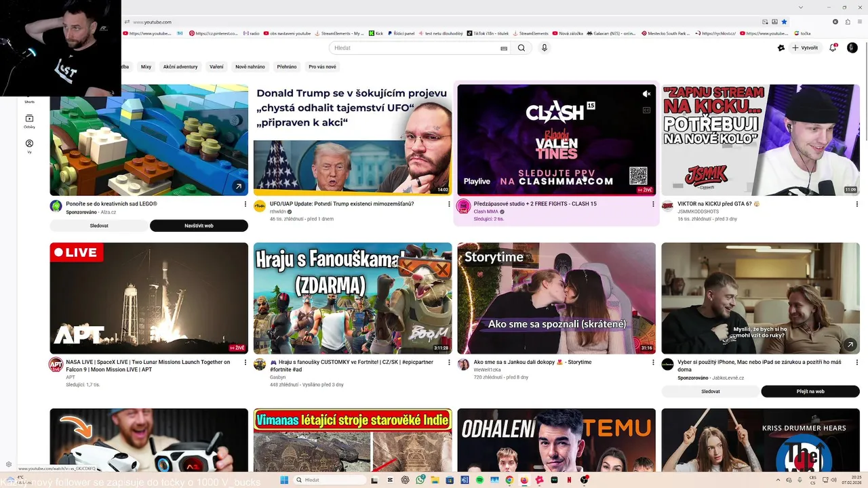The height and width of the screenshot is (488, 868).
Task: Open the Vimanas létající stroje thumbnail
Action: pyautogui.click(x=353, y=440)
